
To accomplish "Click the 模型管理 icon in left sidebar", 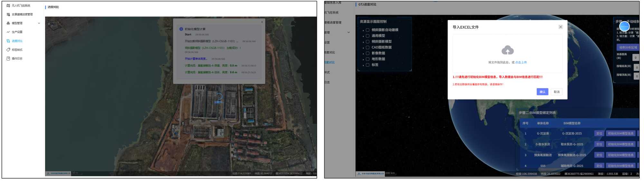I will pyautogui.click(x=8, y=23).
